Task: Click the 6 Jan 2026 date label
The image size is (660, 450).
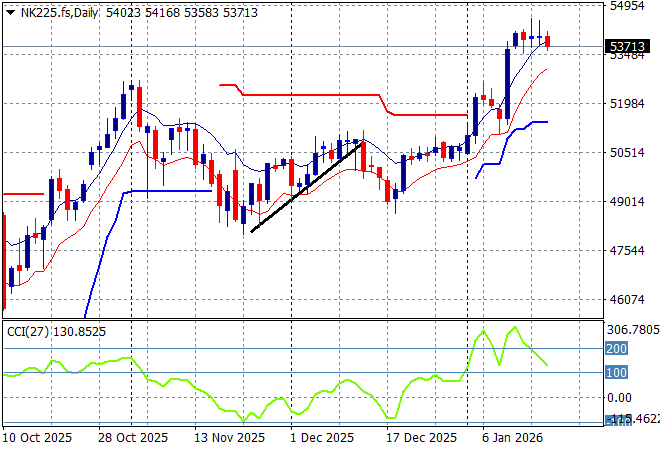Action: click(x=512, y=438)
